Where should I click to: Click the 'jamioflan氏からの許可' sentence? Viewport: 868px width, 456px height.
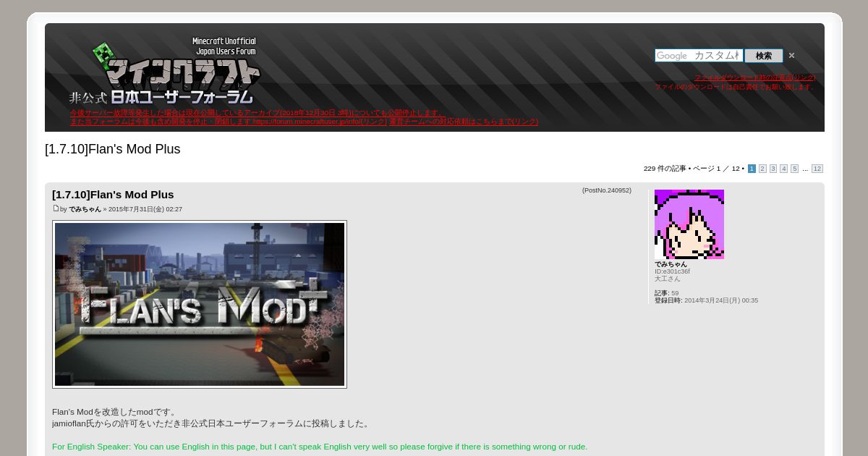[211, 423]
